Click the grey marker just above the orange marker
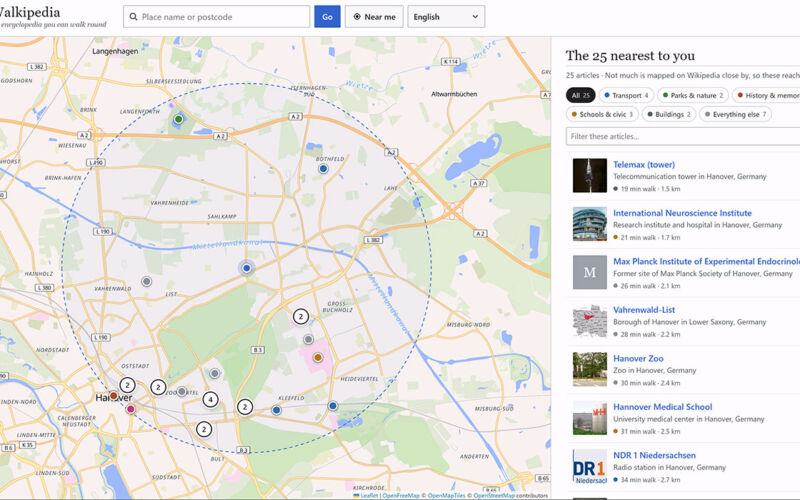Viewport: 800px width, 500px height. pyautogui.click(x=308, y=339)
